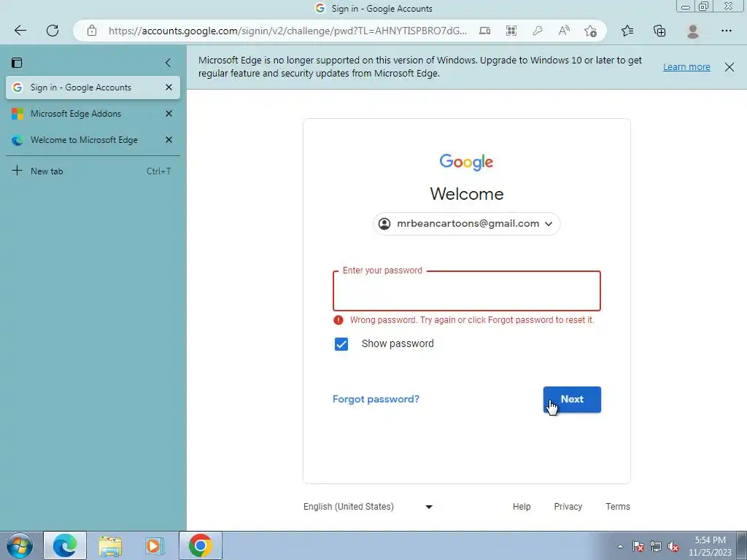
Task: Reload the Google sign-in page
Action: tap(53, 31)
